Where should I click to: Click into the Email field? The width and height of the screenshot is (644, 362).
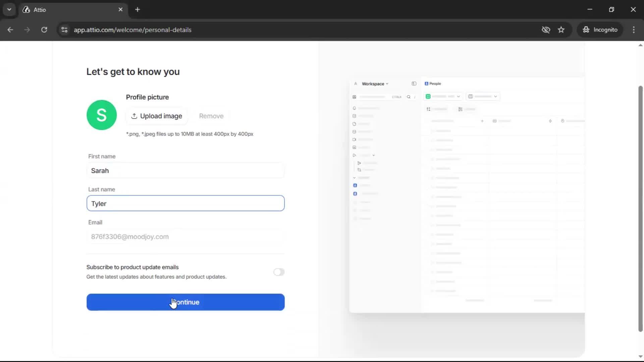[x=185, y=237]
